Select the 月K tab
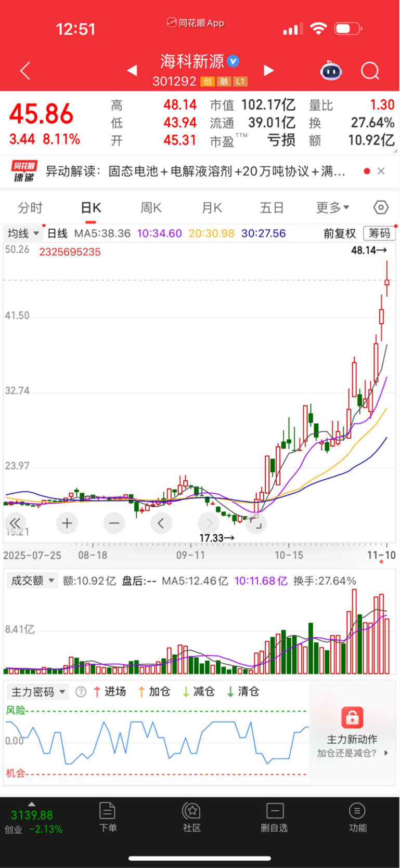Image resolution: width=400 pixels, height=868 pixels. [x=212, y=208]
